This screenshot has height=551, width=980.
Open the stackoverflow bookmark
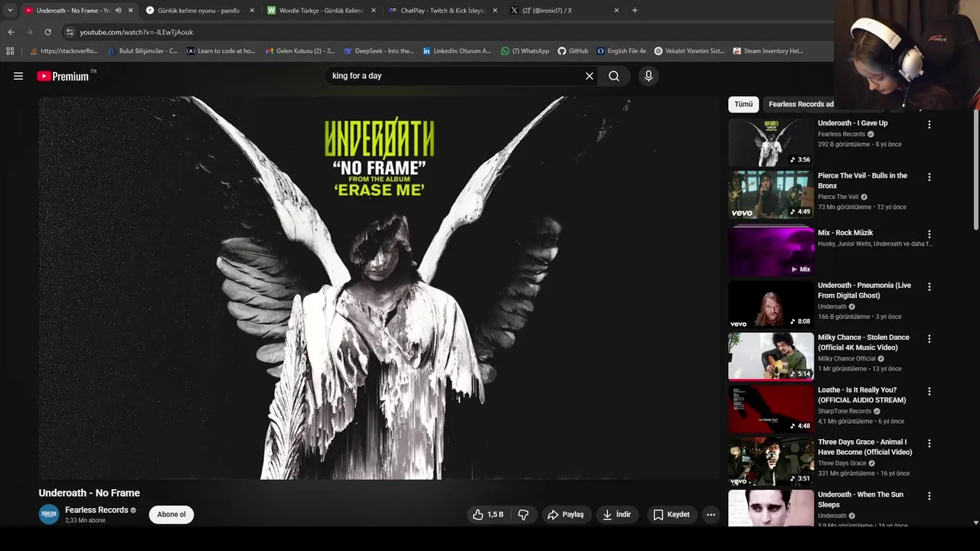pyautogui.click(x=64, y=51)
